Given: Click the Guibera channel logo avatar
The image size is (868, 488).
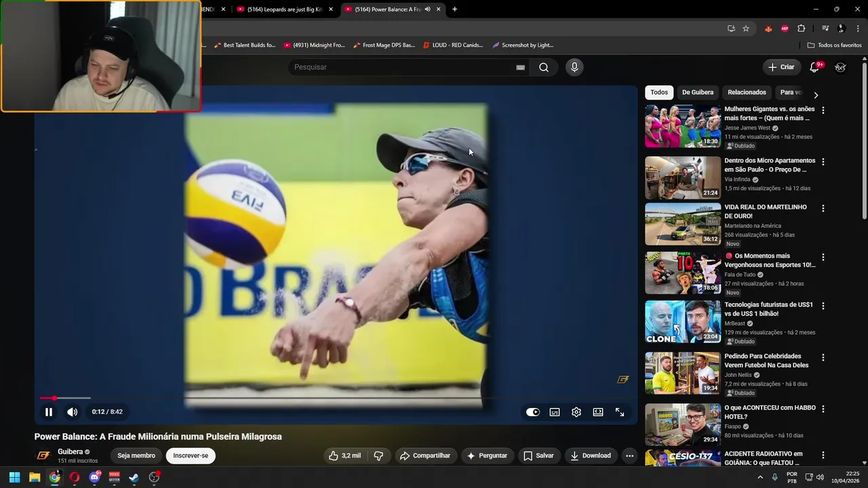Looking at the screenshot, I should pos(43,455).
